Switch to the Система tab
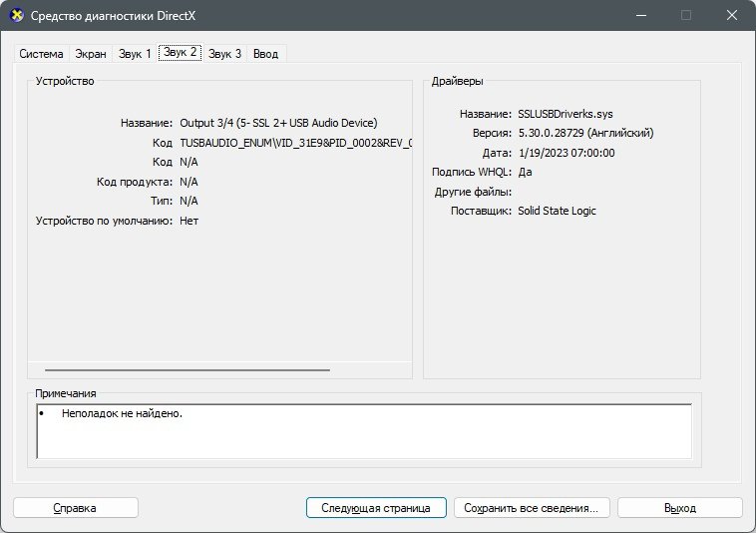The height and width of the screenshot is (533, 756). (41, 54)
